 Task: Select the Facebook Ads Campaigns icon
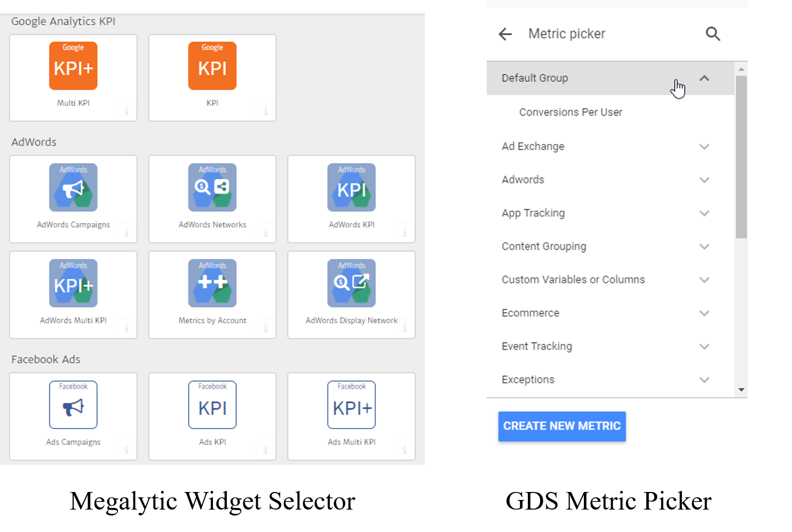click(x=73, y=404)
